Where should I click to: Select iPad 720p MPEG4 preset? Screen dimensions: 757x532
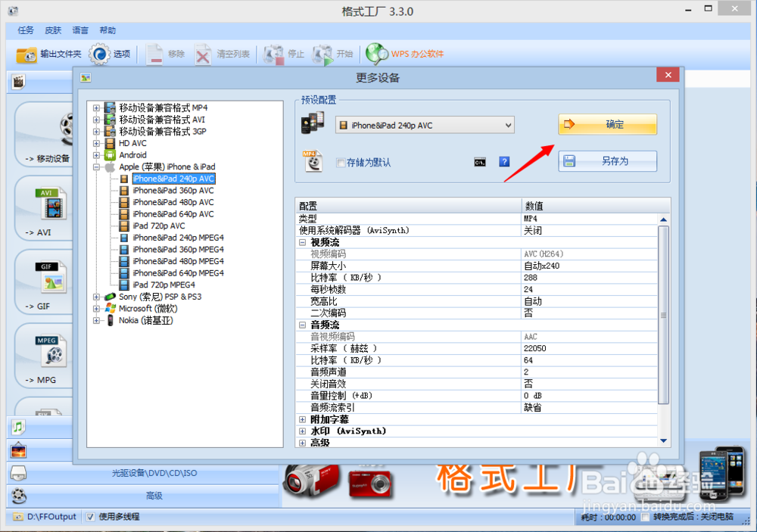click(164, 285)
